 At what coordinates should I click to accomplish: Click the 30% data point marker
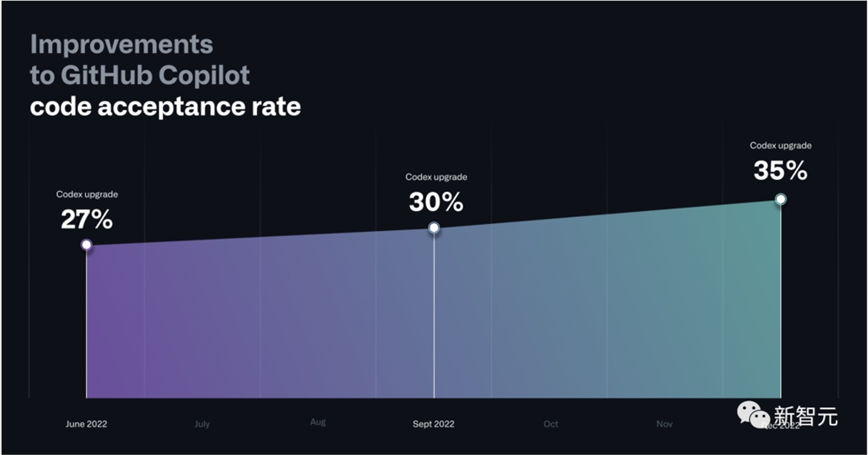click(x=434, y=227)
